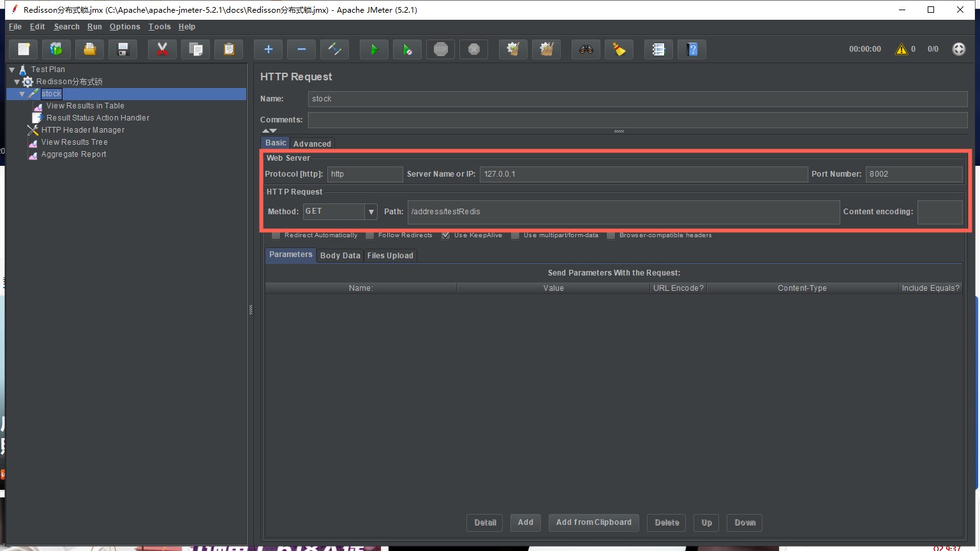Viewport: 980px width, 551px height.
Task: Toggle enable/disable of selected element icon
Action: coord(335,49)
